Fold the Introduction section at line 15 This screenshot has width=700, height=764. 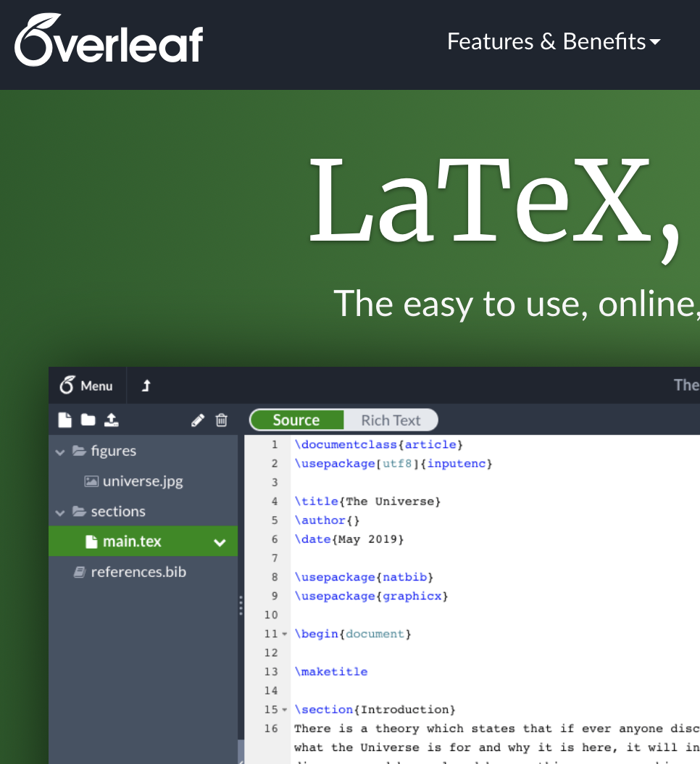click(x=285, y=710)
